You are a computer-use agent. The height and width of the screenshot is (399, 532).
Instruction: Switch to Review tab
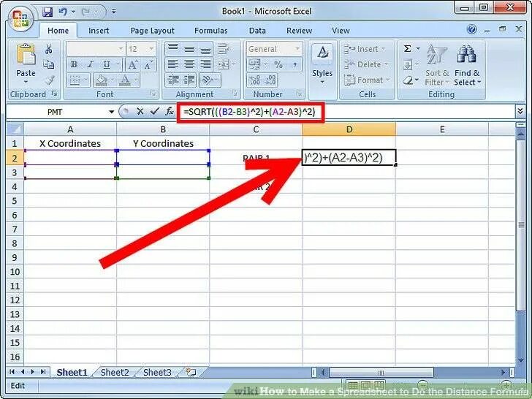pos(300,31)
